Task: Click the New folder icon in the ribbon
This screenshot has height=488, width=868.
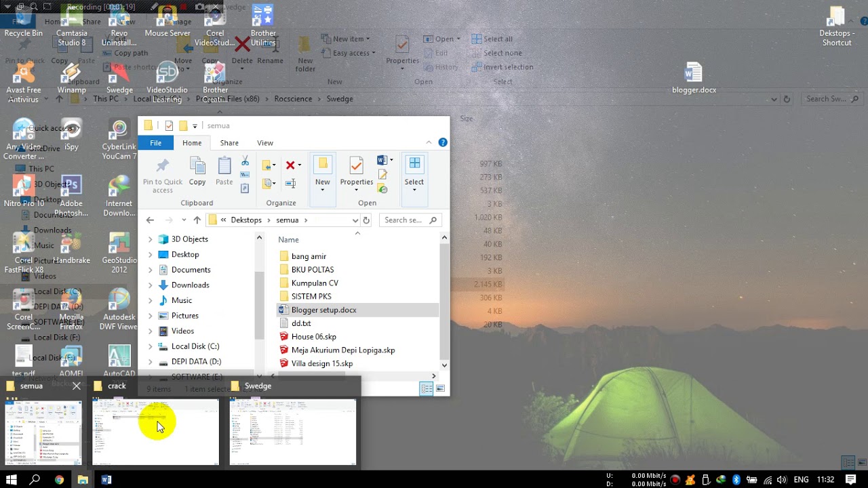Action: (323, 164)
